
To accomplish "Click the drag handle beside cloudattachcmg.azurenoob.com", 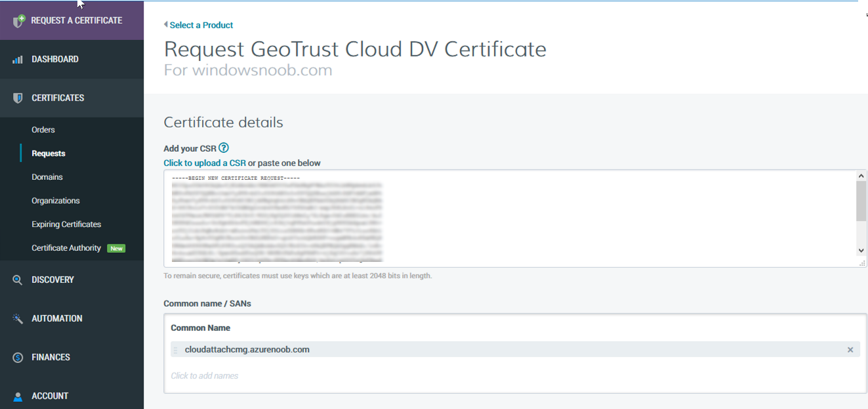I will 175,350.
